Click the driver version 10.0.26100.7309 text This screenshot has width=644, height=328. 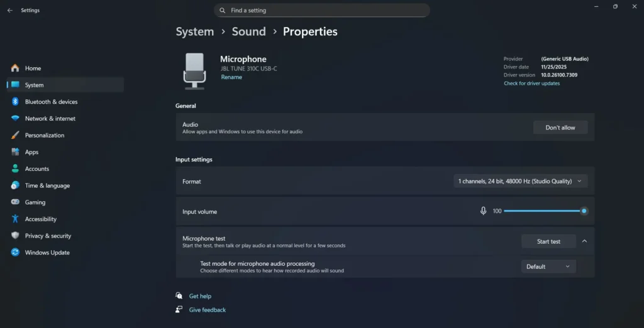coord(559,75)
